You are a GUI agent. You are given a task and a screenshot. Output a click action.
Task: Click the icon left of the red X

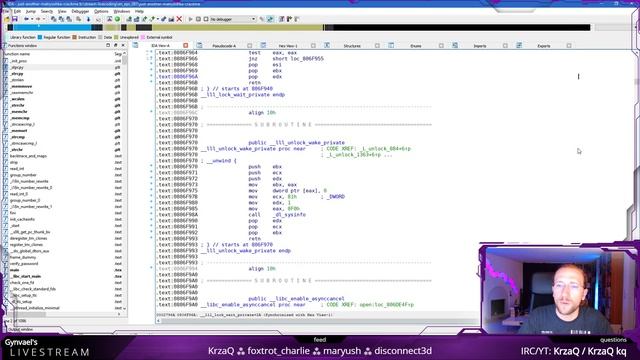[171, 19]
